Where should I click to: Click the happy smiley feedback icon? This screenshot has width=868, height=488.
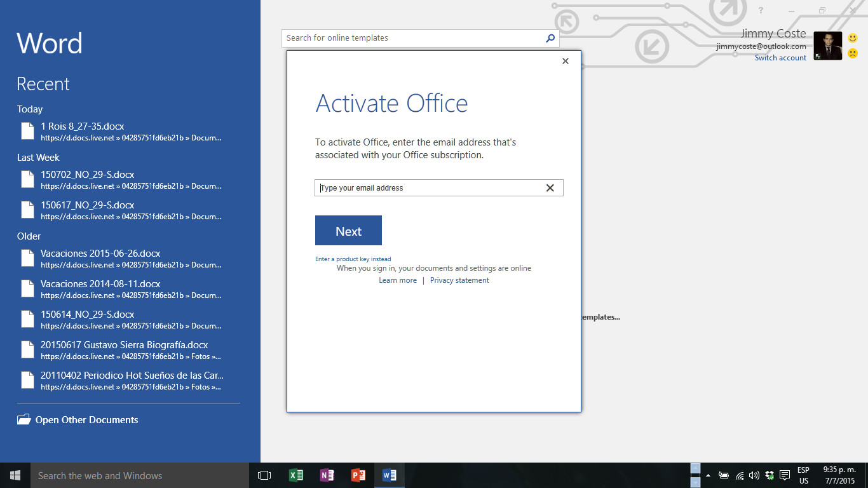(853, 38)
